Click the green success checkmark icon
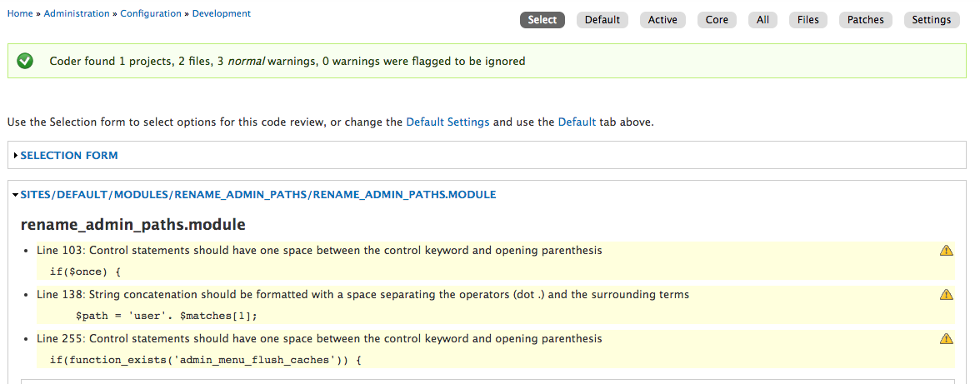 click(25, 61)
